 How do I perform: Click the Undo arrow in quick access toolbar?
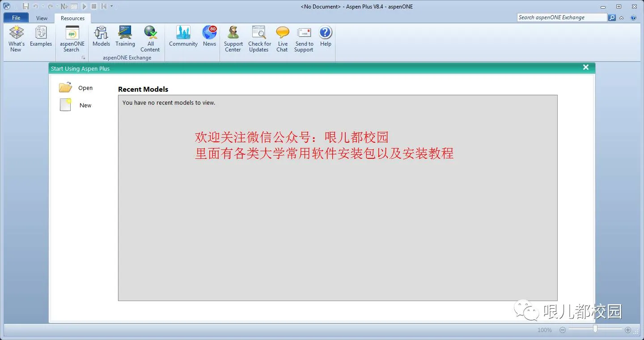click(x=35, y=6)
